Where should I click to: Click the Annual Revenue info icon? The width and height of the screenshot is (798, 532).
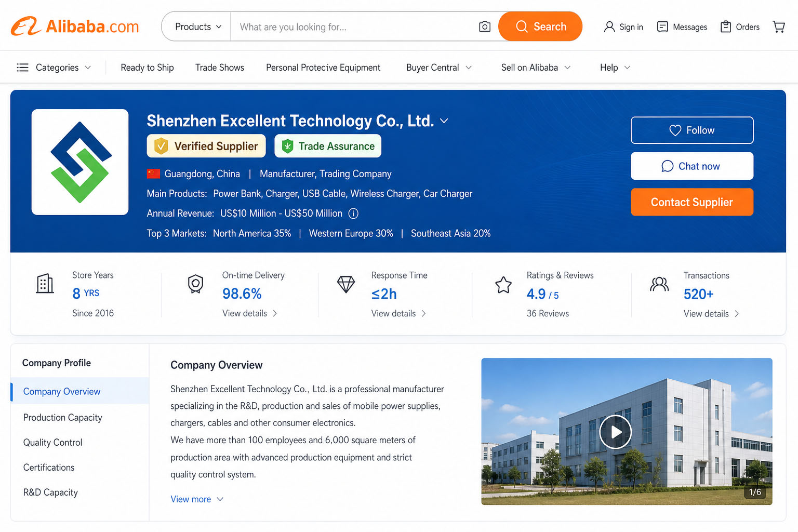353,214
